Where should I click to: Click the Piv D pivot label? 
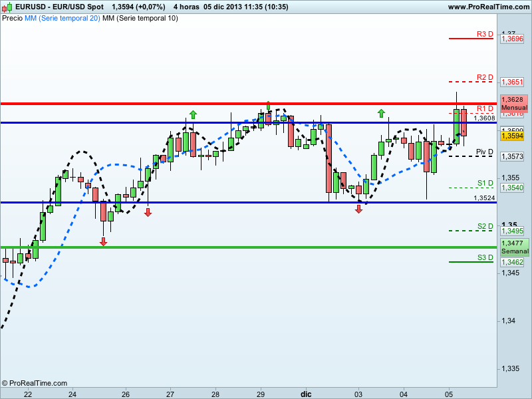coord(484,152)
